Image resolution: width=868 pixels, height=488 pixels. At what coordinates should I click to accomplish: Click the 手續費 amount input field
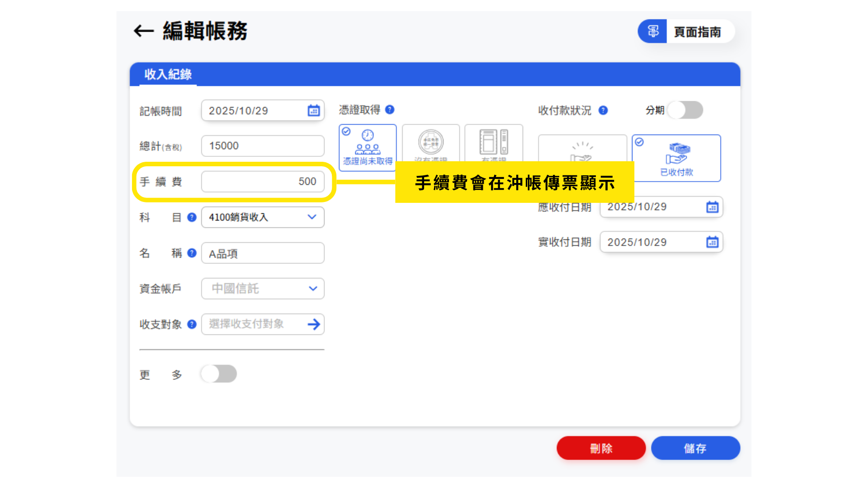(x=263, y=182)
